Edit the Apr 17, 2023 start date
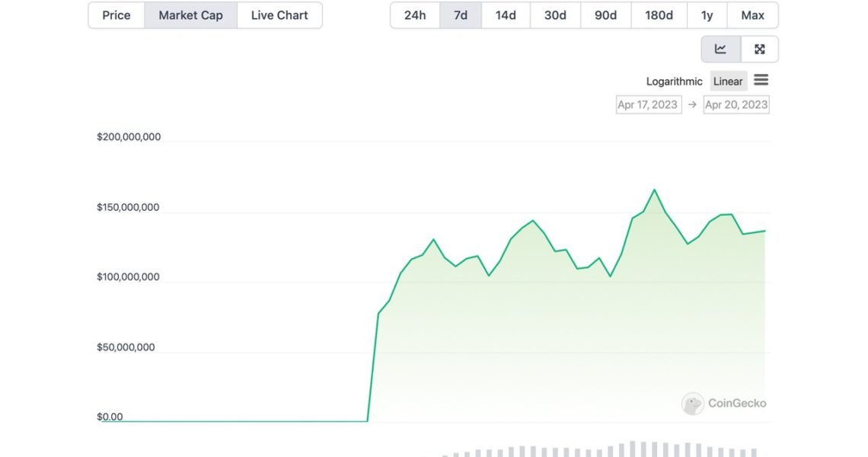868x457 pixels. coord(648,104)
